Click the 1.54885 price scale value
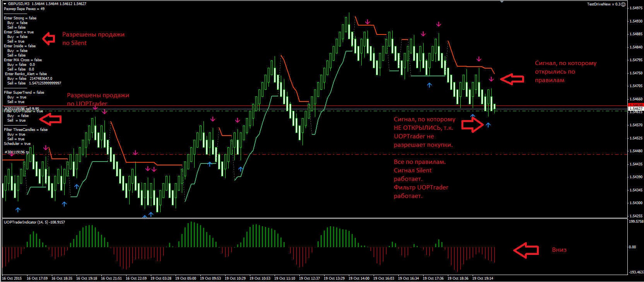This screenshot has width=644, height=282. pyautogui.click(x=636, y=34)
